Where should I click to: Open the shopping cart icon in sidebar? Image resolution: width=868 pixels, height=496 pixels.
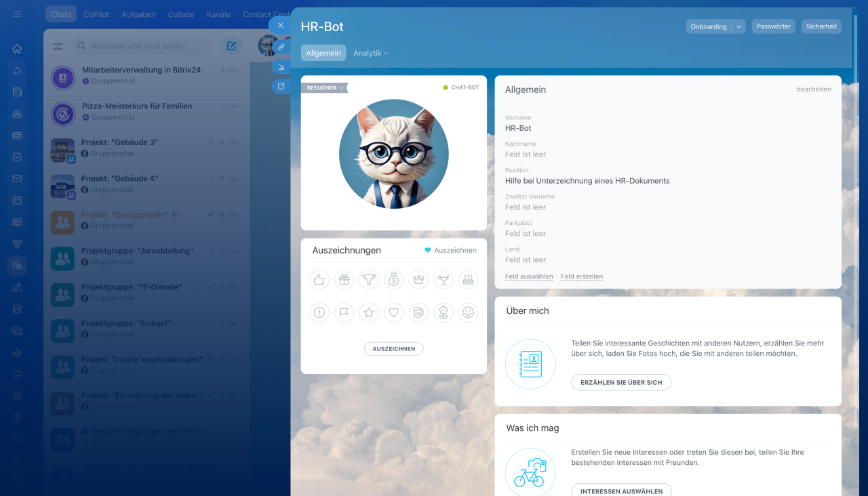(x=17, y=374)
